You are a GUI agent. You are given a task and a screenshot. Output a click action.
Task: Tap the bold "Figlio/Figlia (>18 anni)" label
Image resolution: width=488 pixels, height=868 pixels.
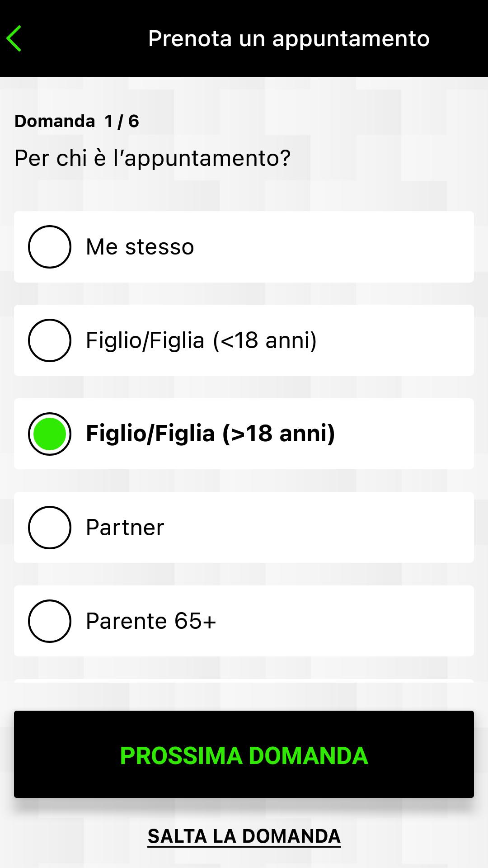(211, 434)
